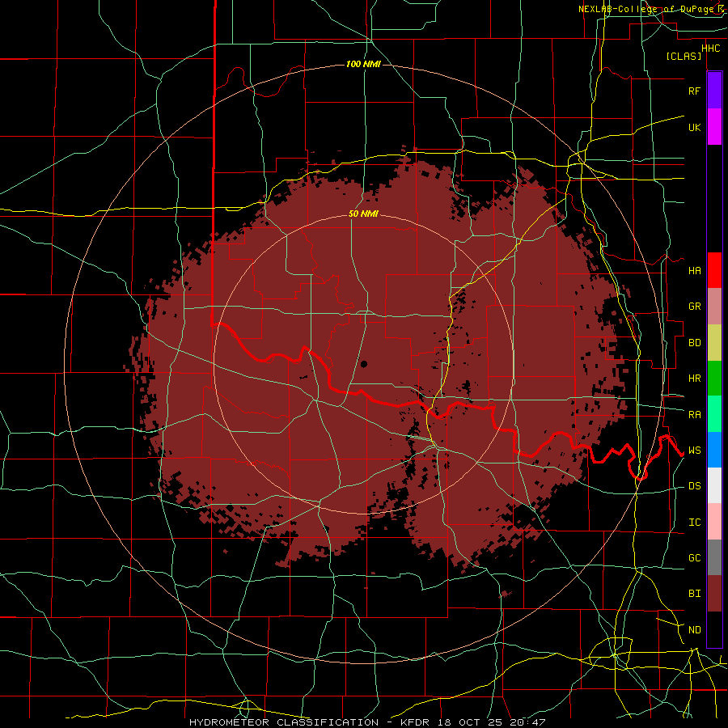Click the blue WS legend color swatch

[714, 450]
